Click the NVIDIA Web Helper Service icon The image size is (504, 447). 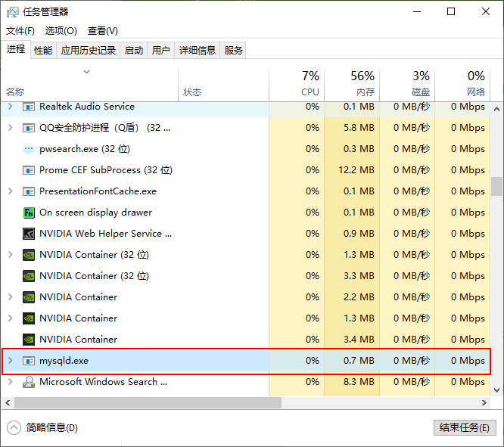[29, 234]
